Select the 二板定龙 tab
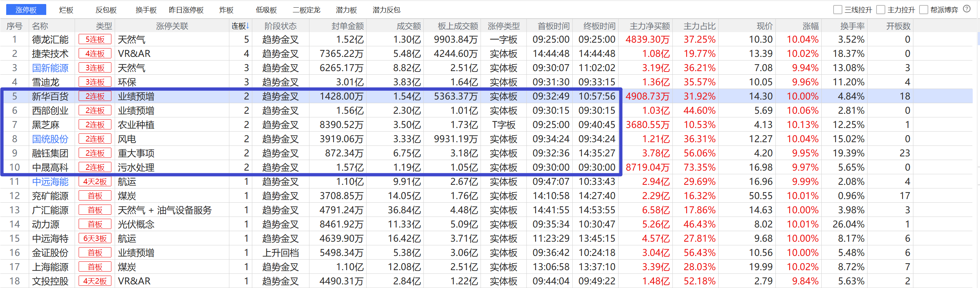980x288 pixels. pyautogui.click(x=306, y=10)
